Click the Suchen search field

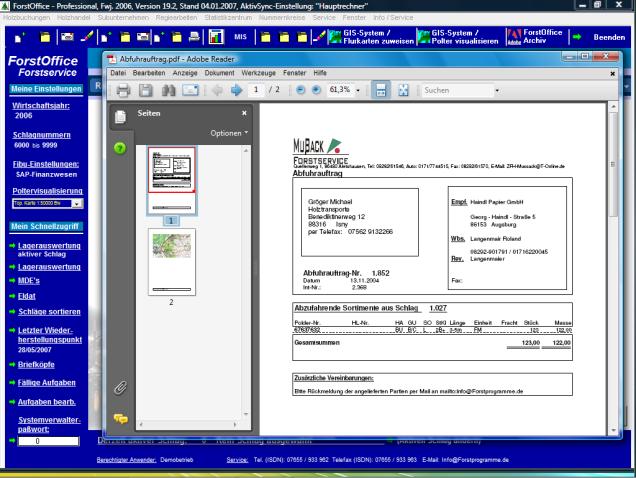coord(458,90)
